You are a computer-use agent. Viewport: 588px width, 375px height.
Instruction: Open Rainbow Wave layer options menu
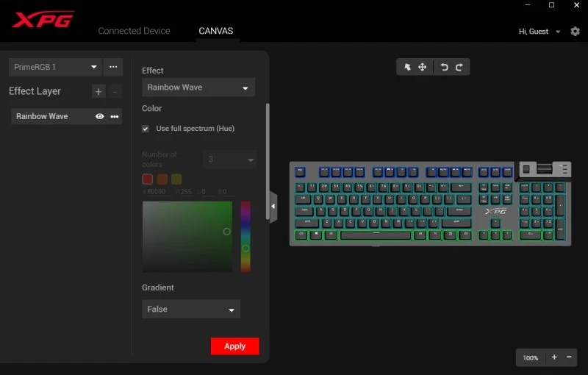click(115, 116)
